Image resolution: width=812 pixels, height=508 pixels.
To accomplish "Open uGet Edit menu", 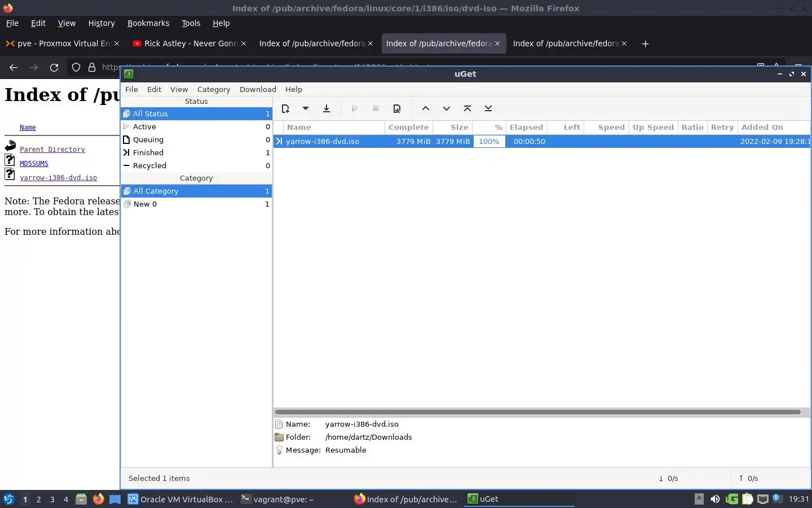I will click(154, 89).
